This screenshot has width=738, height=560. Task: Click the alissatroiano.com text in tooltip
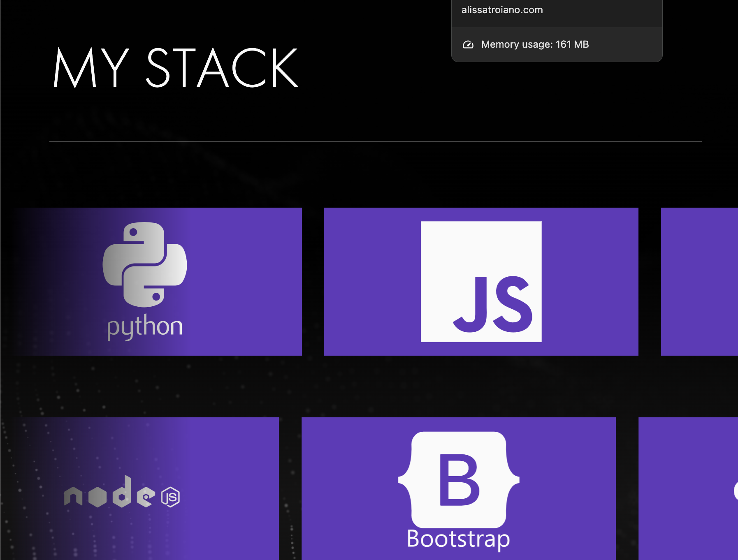coord(502,10)
